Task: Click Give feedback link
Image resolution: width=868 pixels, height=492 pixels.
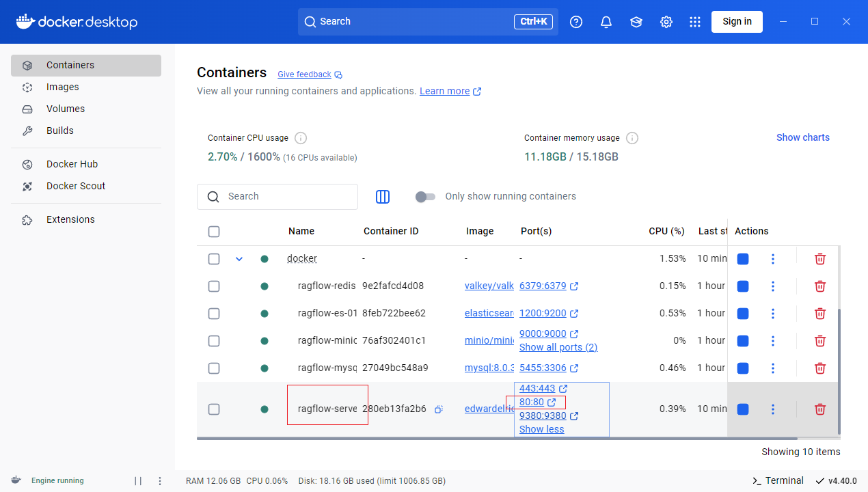Action: click(x=304, y=74)
